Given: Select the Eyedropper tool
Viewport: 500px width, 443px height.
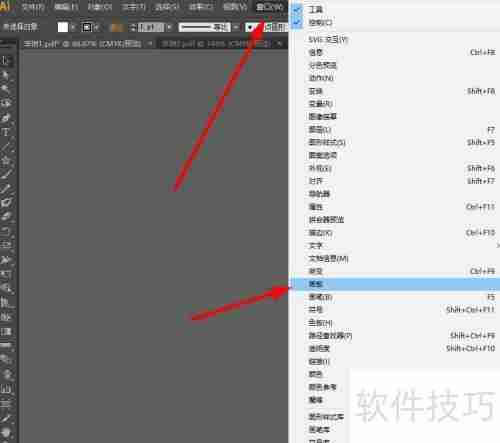Looking at the screenshot, I should [6, 345].
